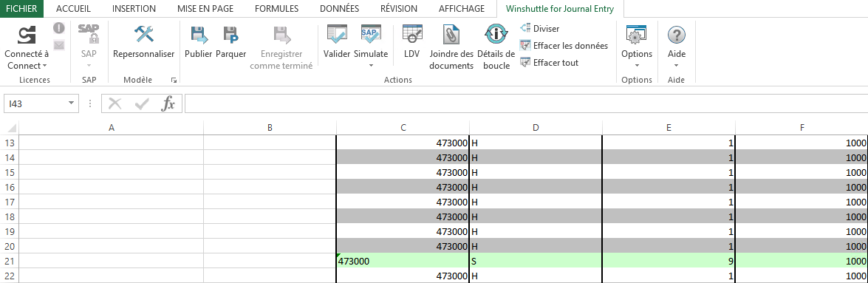Click Effacer tout
This screenshot has width=868, height=283.
click(x=549, y=63)
